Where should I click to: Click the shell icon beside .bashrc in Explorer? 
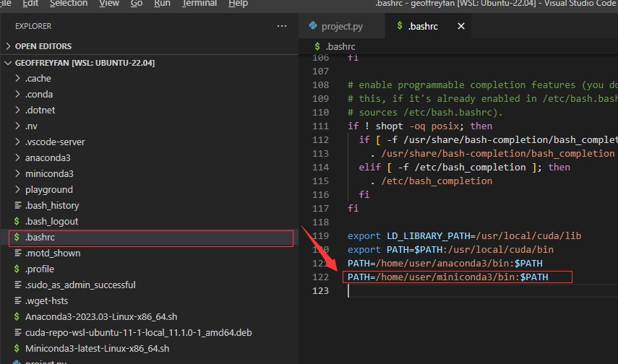click(17, 237)
